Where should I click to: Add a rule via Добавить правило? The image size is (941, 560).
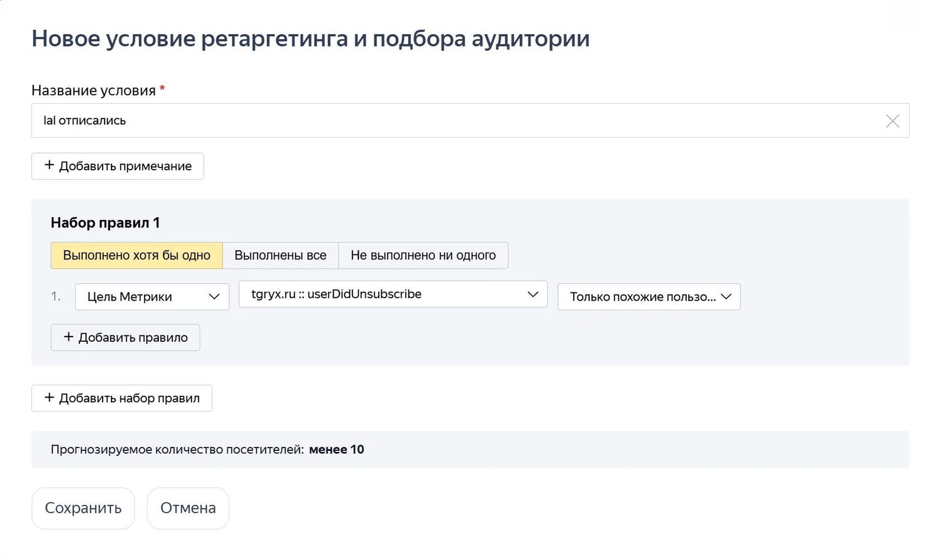[125, 338]
